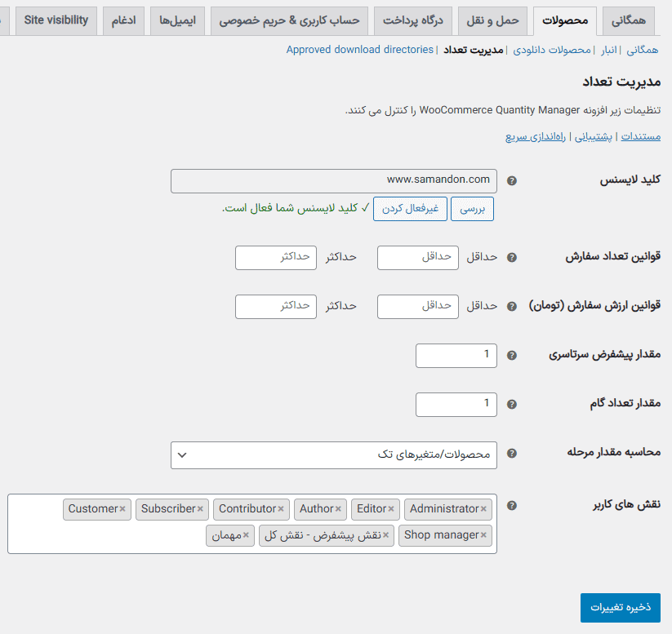Remove the مهمان role tag
Viewport: 672px width, 634px height.
(x=246, y=535)
